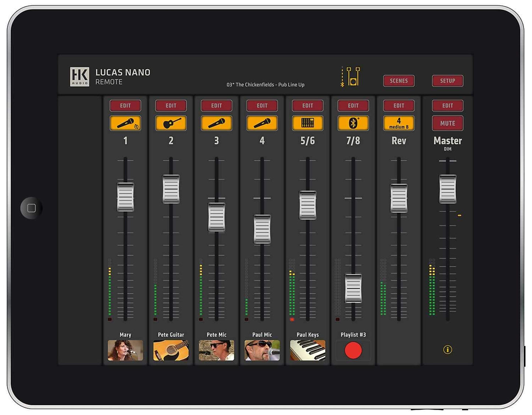Edit channel 4 settings
Viewport: 532px width, 415px height.
[x=262, y=106]
